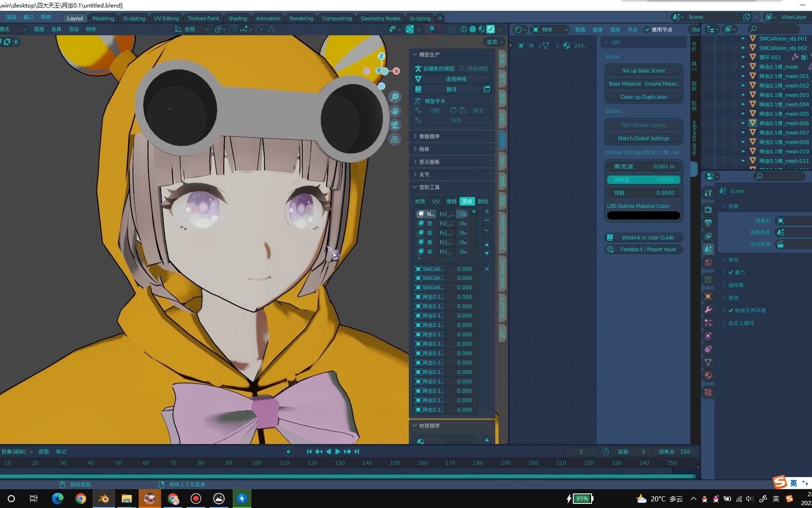The image size is (812, 508).
Task: Expand 骨骼顺序 panel
Action: pos(453,136)
